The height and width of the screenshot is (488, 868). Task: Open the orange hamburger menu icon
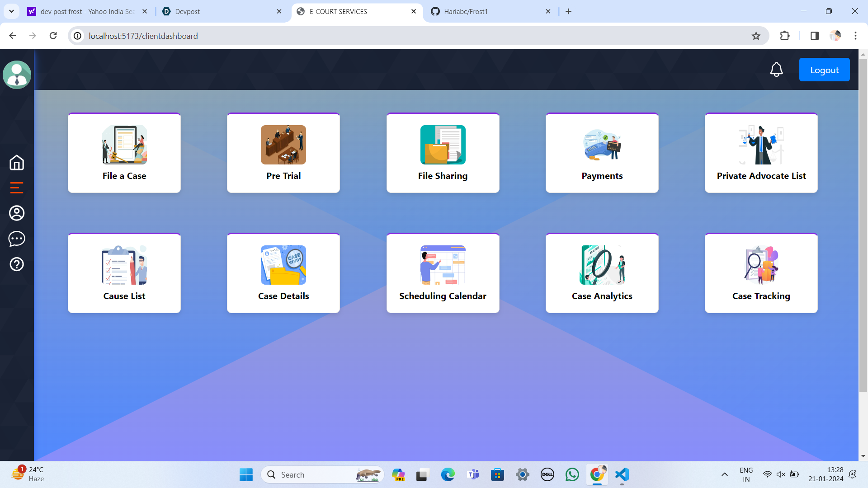pyautogui.click(x=17, y=188)
